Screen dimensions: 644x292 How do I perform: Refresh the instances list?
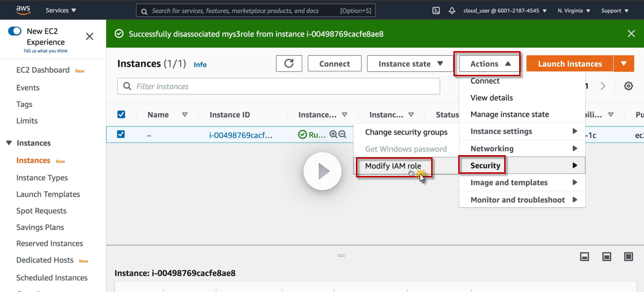289,64
